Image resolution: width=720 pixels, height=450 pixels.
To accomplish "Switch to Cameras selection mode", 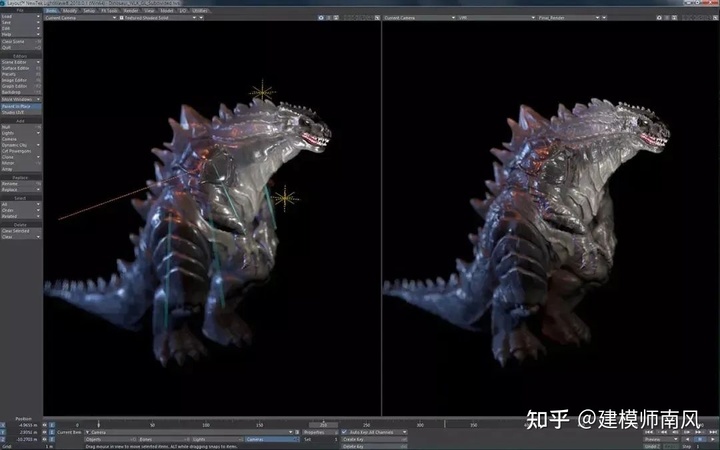I will click(x=272, y=439).
